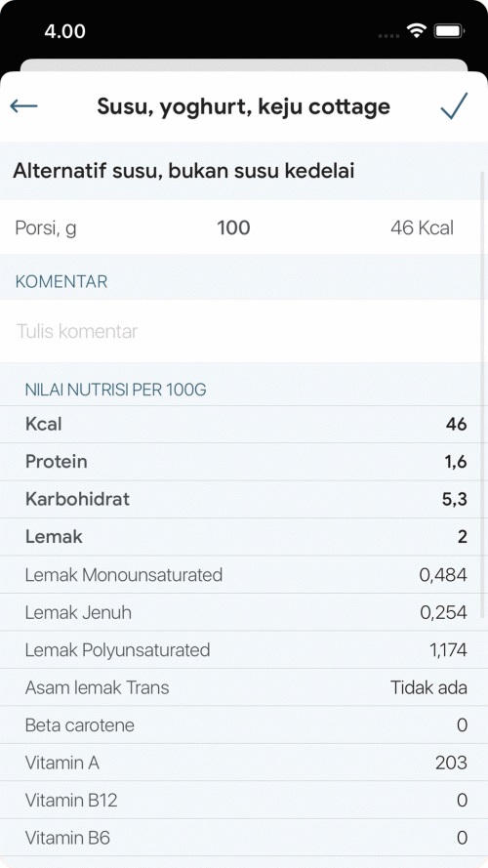Tap the Lemak Jenuh row
Screen dimensions: 488x868
point(244,612)
